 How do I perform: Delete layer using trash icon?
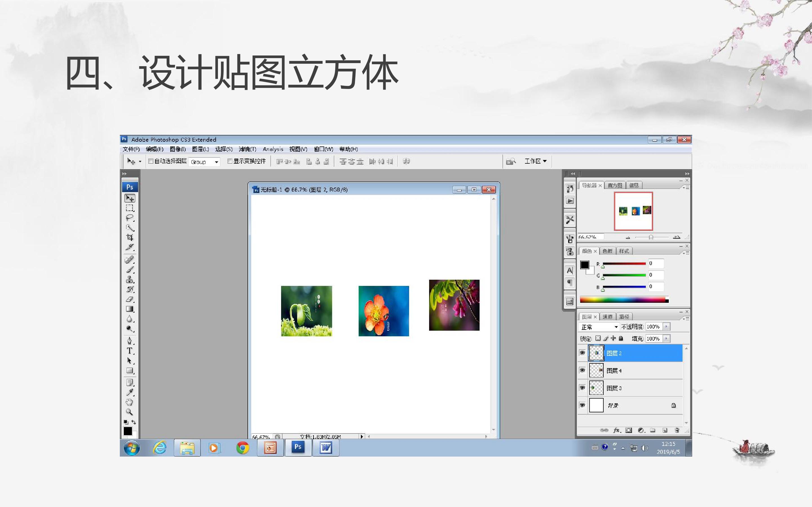pos(677,430)
